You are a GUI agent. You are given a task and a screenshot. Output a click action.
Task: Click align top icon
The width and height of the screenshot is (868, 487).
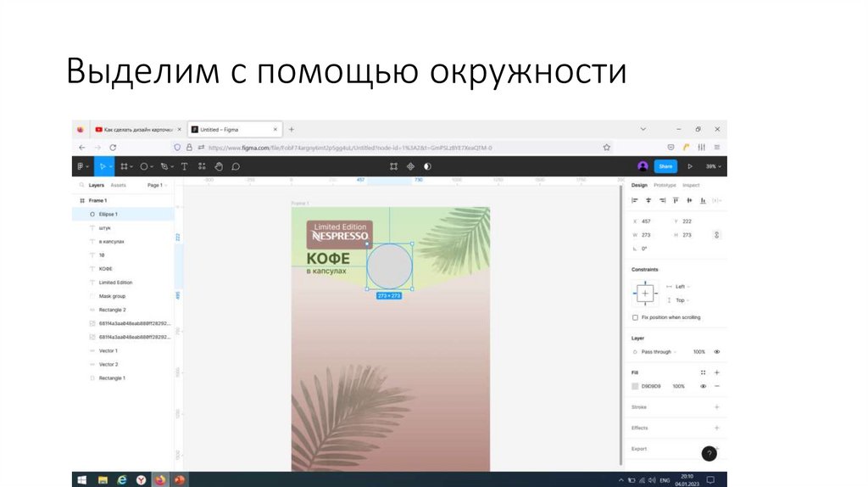click(676, 200)
